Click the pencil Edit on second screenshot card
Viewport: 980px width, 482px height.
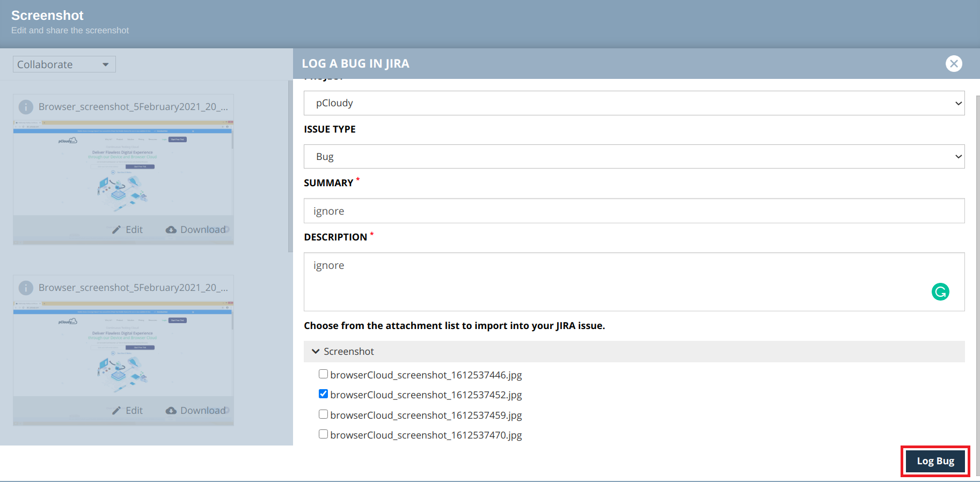coord(127,411)
